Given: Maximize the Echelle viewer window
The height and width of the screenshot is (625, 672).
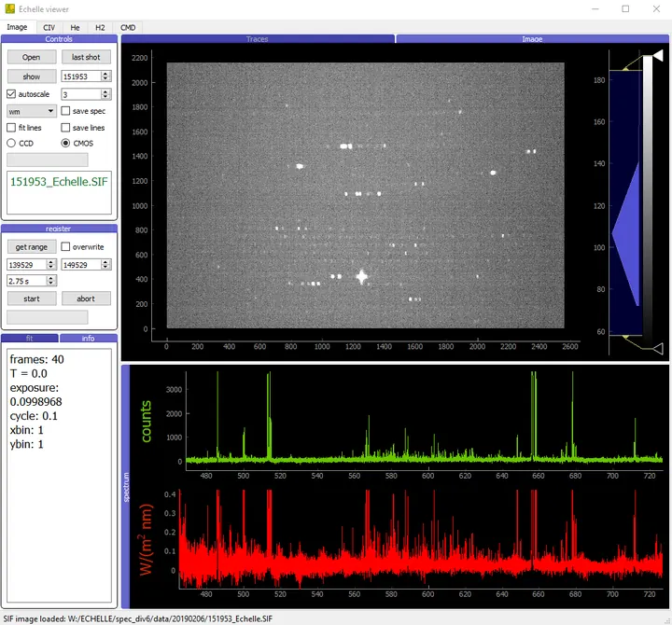Looking at the screenshot, I should coord(625,9).
